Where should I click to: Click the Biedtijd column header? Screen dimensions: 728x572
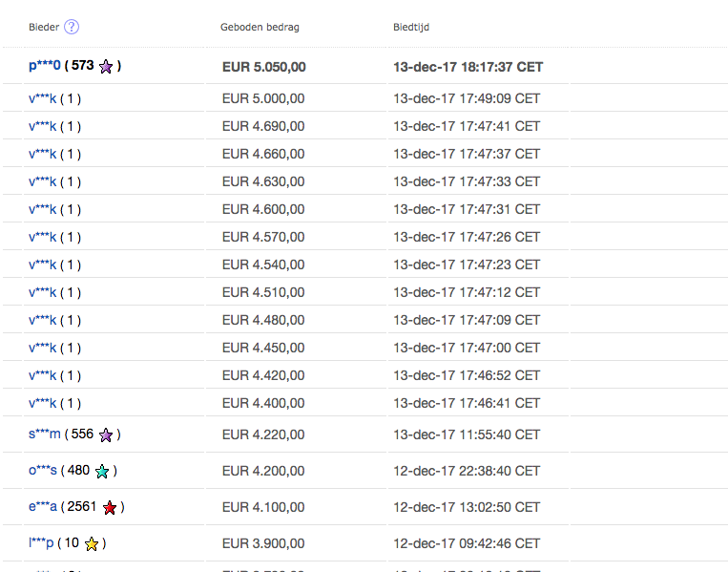point(411,28)
